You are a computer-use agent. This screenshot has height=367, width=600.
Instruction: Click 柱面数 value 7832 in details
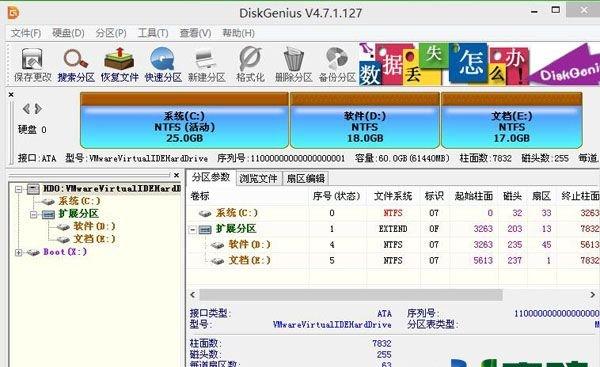pyautogui.click(x=382, y=343)
